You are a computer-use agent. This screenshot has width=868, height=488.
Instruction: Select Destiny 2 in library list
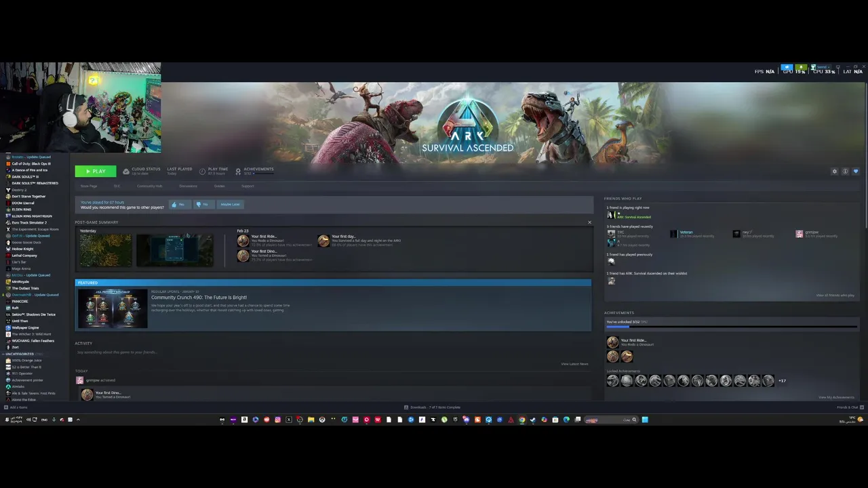tap(18, 190)
